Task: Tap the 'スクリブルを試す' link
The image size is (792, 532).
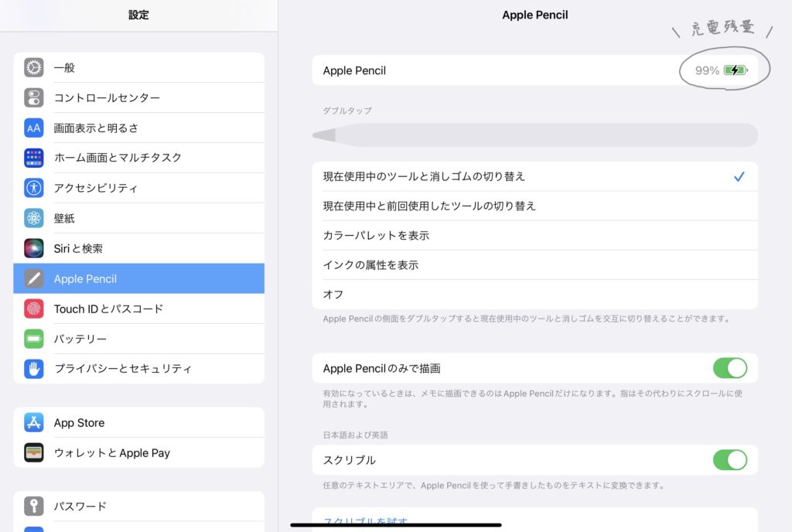Action: click(x=365, y=521)
